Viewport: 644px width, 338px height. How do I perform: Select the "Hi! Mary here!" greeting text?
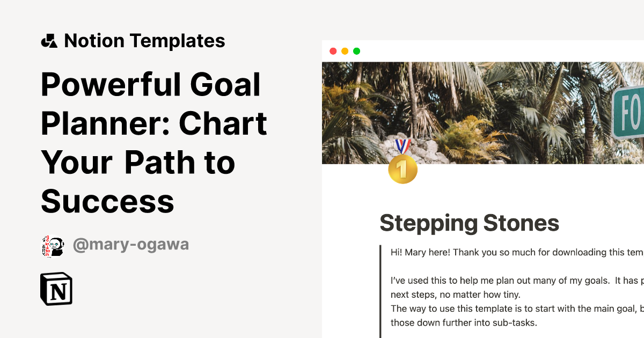click(429, 252)
